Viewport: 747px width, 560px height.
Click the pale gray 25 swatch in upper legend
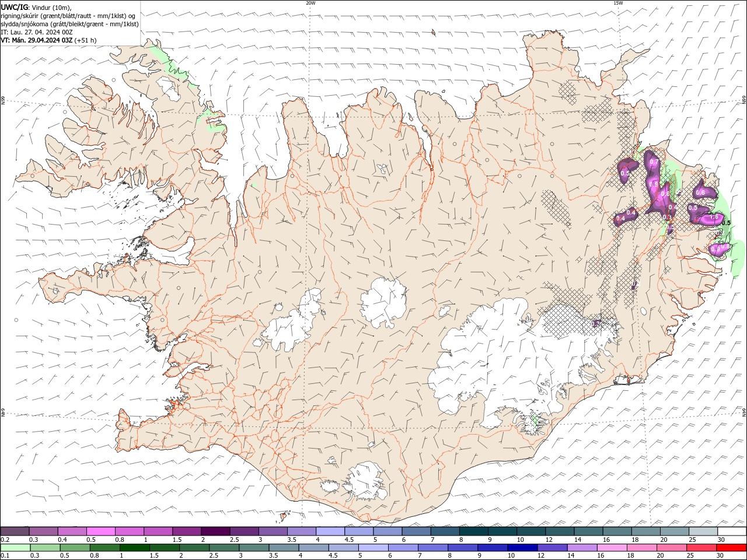(703, 531)
